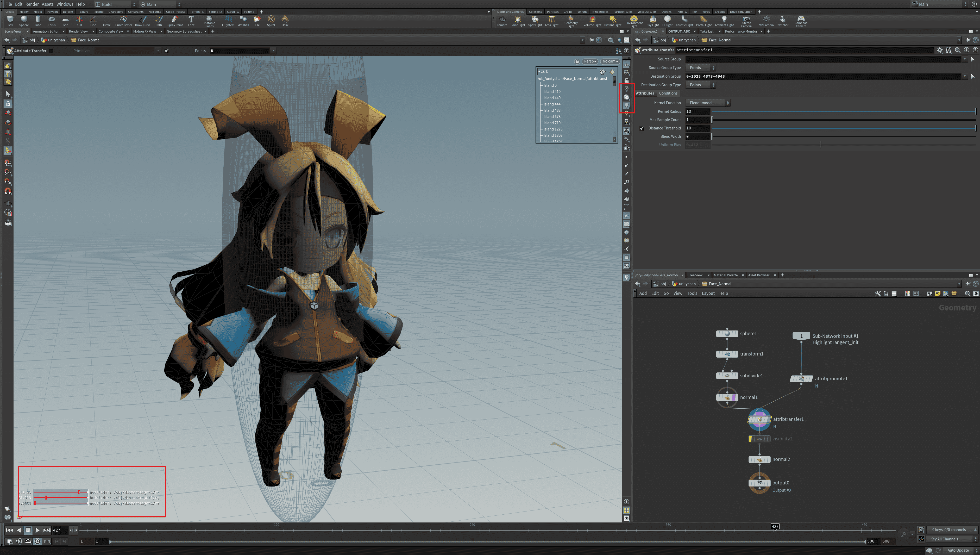Image resolution: width=980 pixels, height=555 pixels.
Task: Click the Face_Normal path in parameters
Action: point(716,40)
